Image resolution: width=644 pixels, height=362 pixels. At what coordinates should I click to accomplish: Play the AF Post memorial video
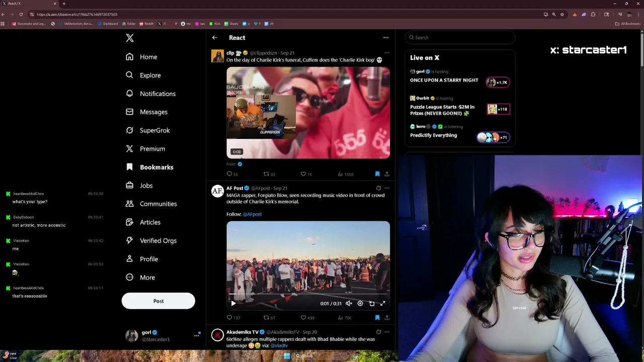[233, 303]
